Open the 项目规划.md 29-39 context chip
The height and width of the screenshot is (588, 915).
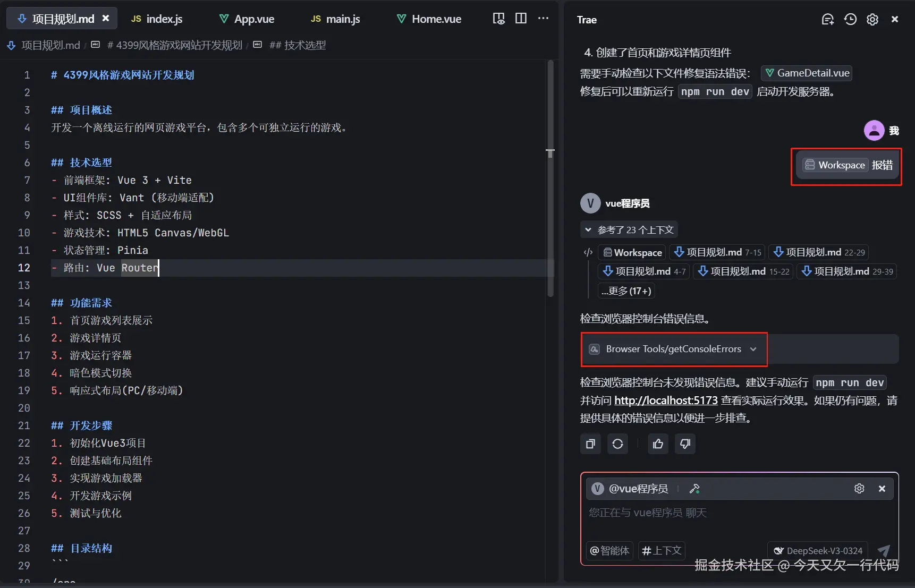(x=847, y=271)
